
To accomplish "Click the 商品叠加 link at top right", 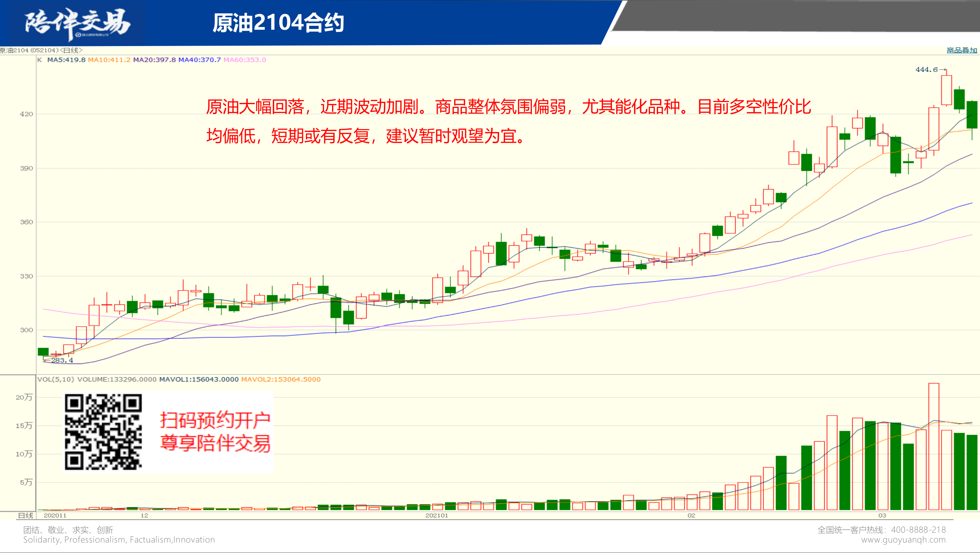I will (x=961, y=50).
